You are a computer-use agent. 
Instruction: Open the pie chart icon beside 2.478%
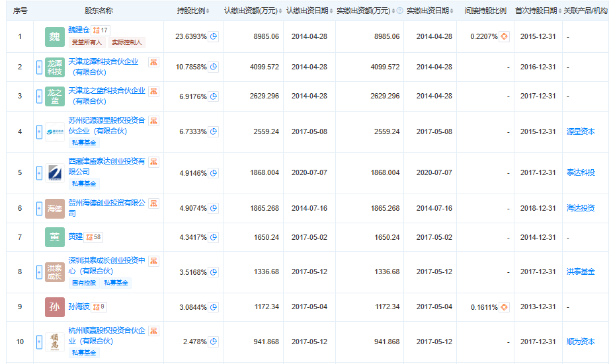214,342
